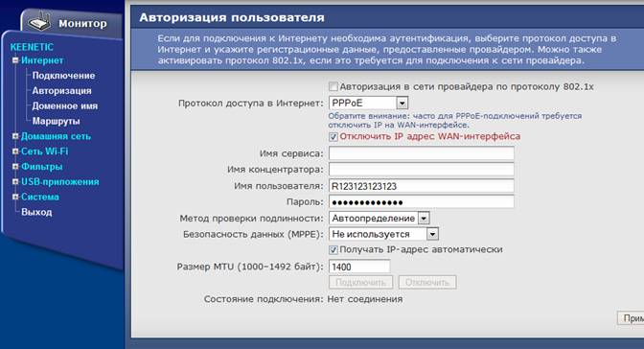Click the partially visible Применить button

click(631, 318)
